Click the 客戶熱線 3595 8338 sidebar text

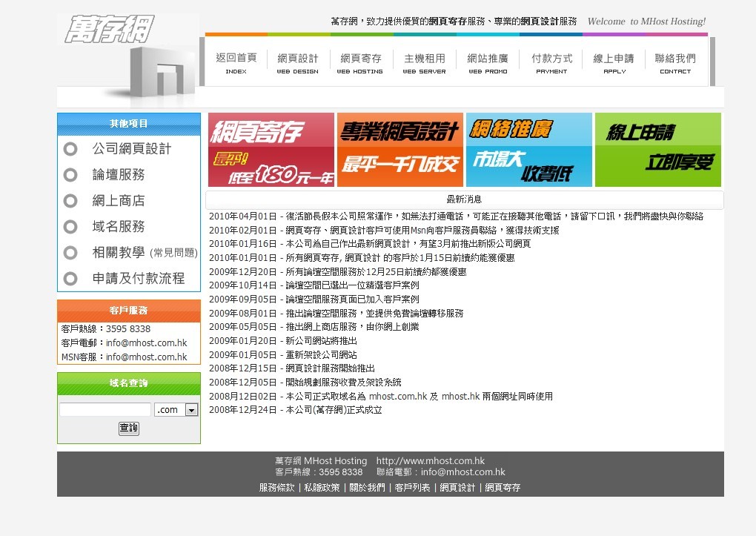[105, 329]
